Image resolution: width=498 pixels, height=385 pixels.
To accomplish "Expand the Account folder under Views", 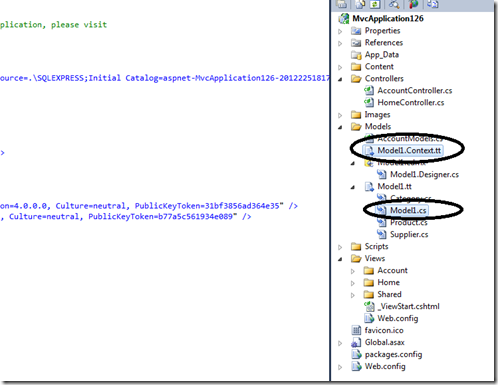I will click(353, 271).
